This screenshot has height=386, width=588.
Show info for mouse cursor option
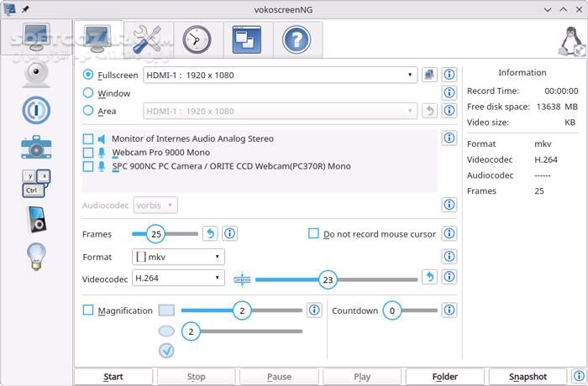click(449, 233)
